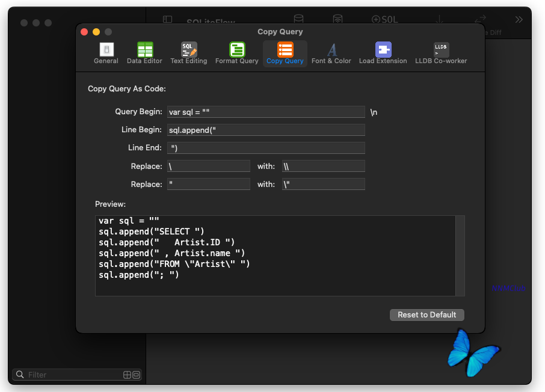This screenshot has width=545, height=392.
Task: Click the Preview area vertical scrollbar
Action: point(460,256)
